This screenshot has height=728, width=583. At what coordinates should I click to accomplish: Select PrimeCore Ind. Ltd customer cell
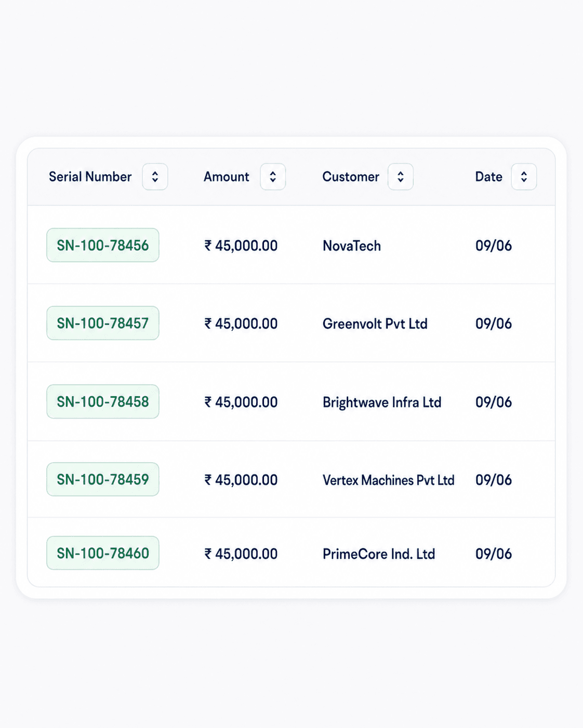click(x=379, y=554)
